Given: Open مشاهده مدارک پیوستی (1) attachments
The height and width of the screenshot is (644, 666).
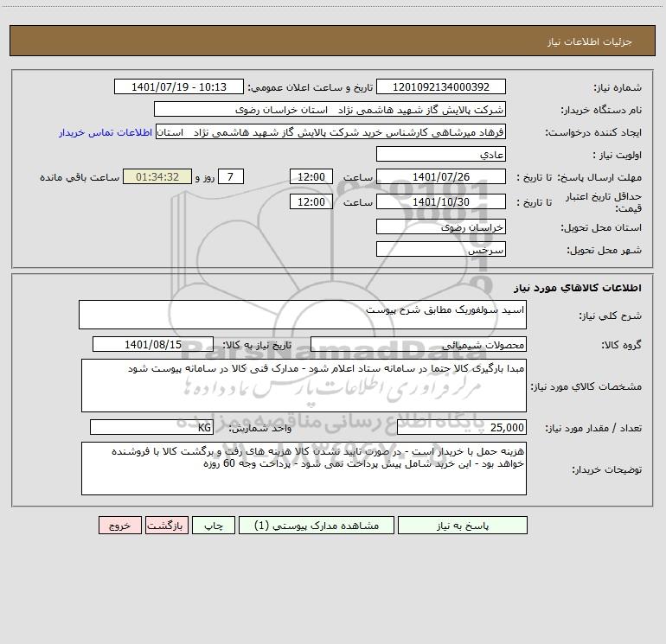Looking at the screenshot, I should click(x=317, y=525).
